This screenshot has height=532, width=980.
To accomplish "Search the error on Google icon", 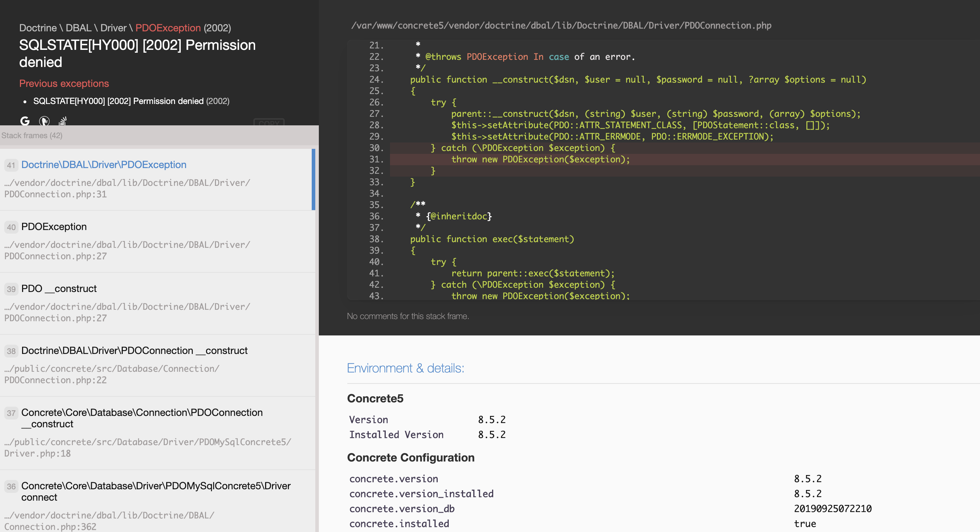I will point(25,121).
